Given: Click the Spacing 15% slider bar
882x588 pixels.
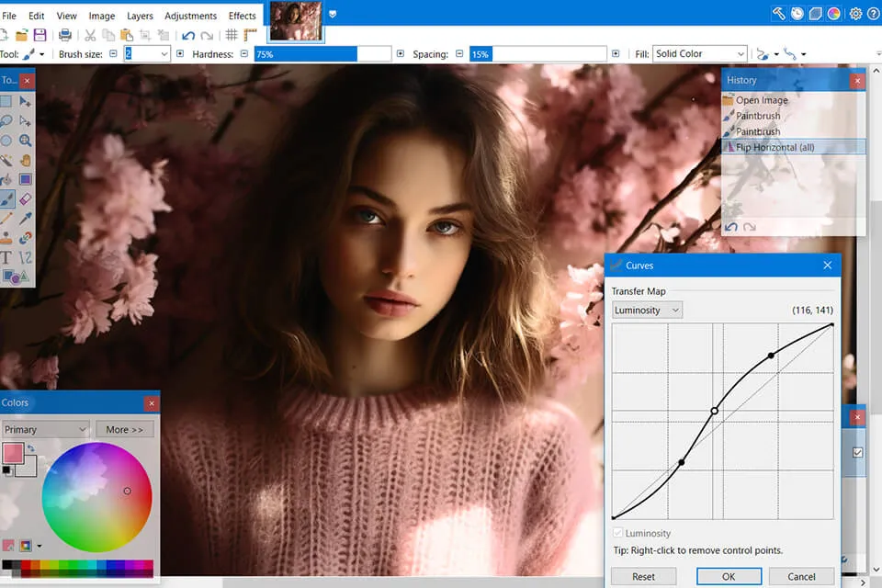Looking at the screenshot, I should (538, 54).
